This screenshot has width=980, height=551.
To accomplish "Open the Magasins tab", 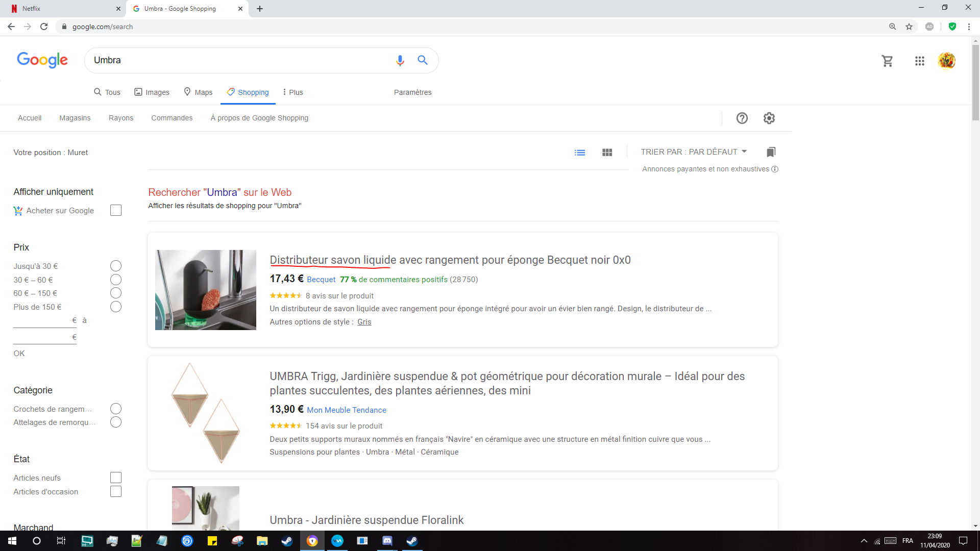I will point(75,118).
